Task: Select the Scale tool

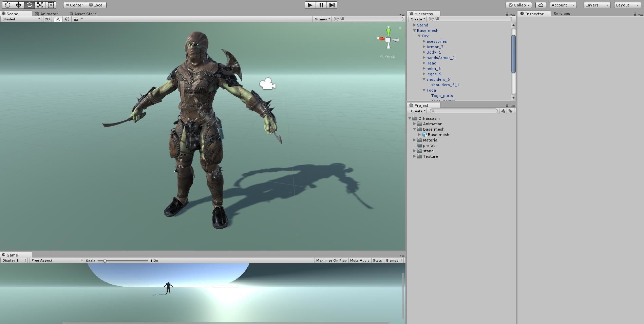Action: click(x=40, y=5)
